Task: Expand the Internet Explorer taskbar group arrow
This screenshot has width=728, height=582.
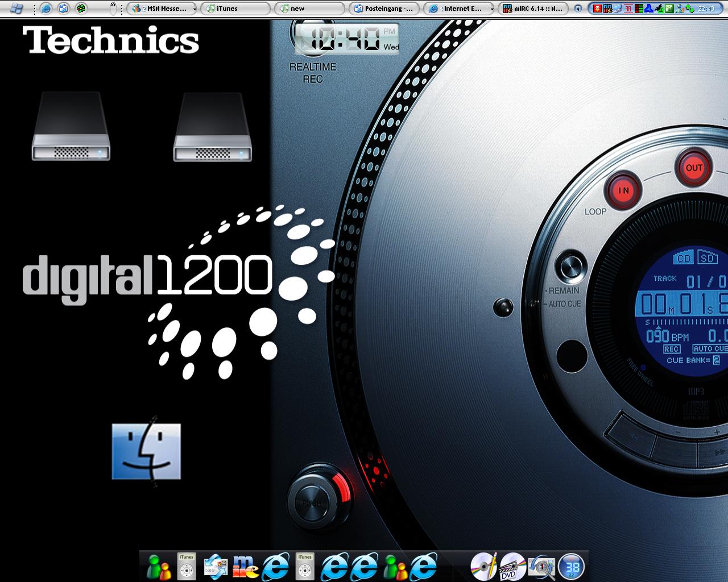Action: (491, 9)
